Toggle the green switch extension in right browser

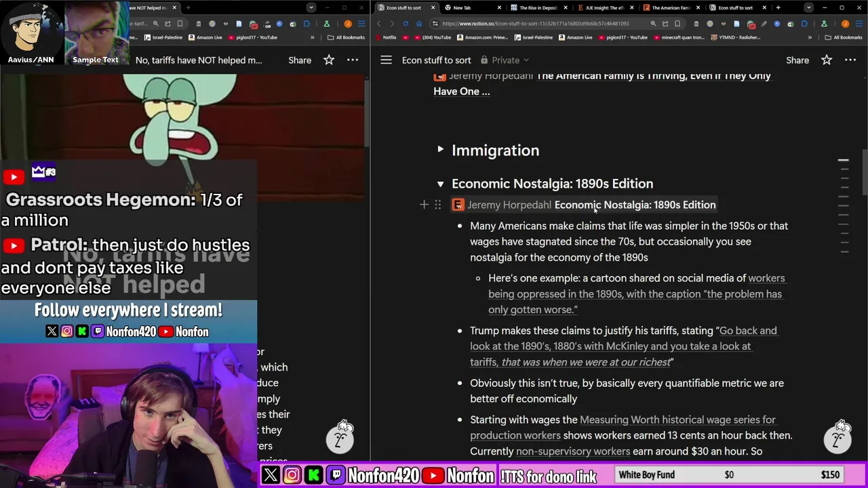click(x=791, y=24)
